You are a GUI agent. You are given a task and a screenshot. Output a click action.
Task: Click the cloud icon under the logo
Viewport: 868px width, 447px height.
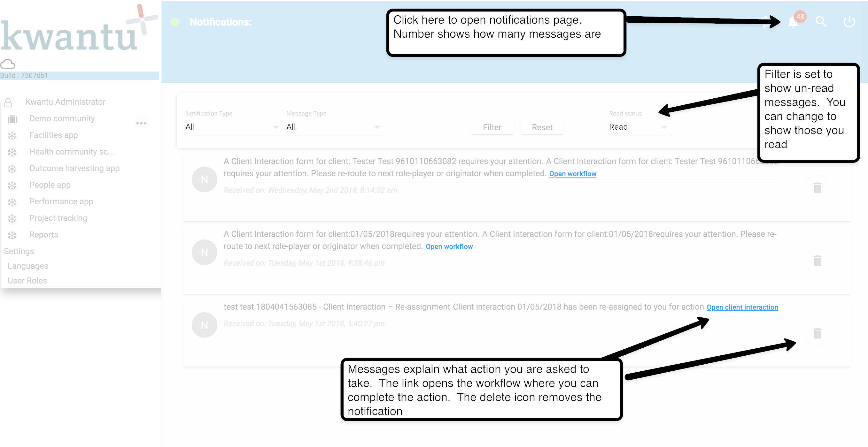coord(8,64)
